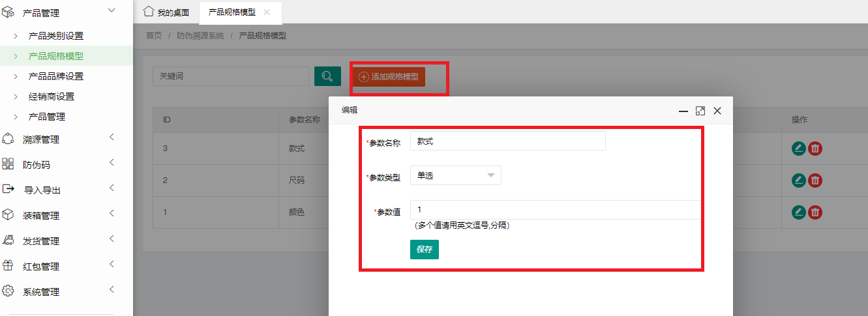Click red delete icon for 颜色 row
The image size is (868, 316).
[815, 212]
